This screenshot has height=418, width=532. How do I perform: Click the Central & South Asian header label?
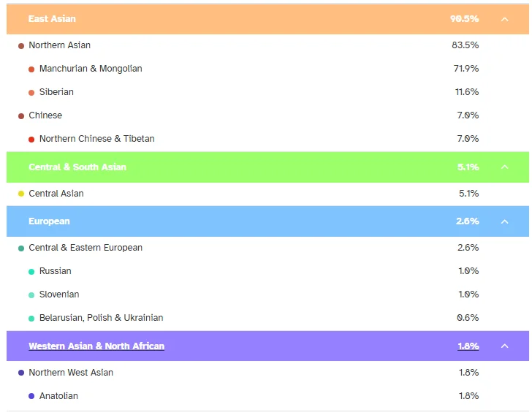click(77, 167)
